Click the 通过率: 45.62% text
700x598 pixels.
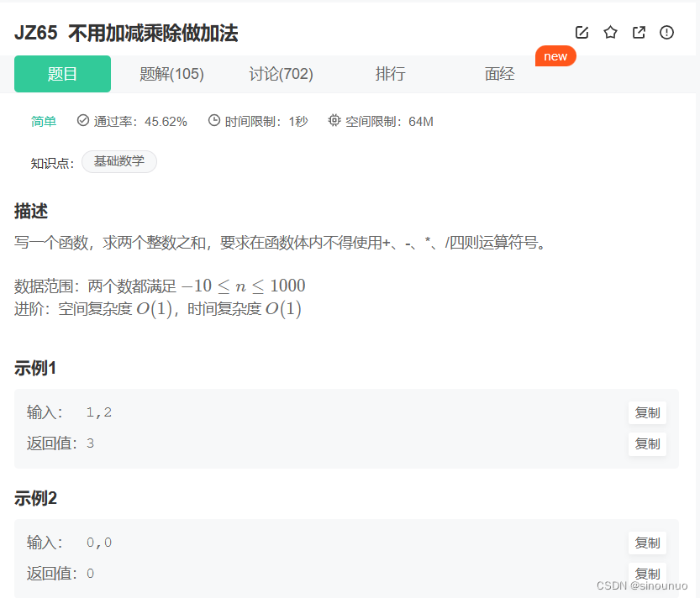[x=140, y=122]
